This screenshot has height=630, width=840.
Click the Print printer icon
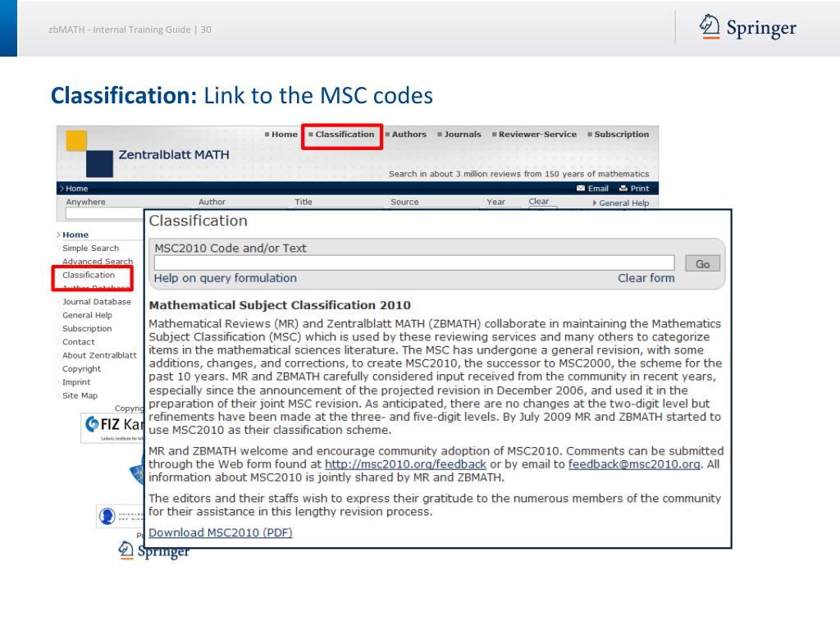(x=623, y=188)
